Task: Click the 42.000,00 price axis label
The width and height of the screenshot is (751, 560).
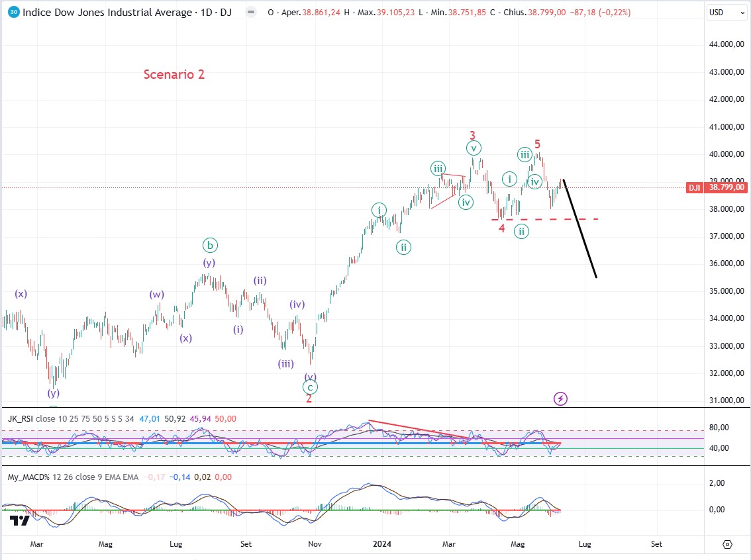Action: 726,99
